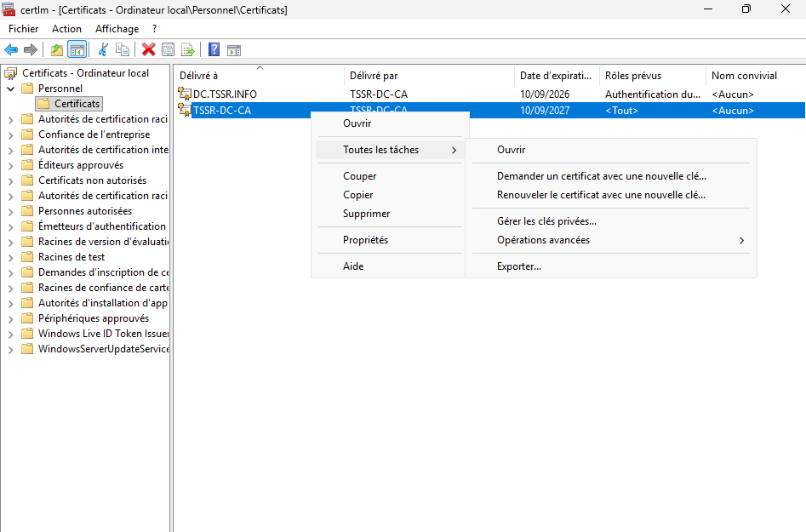Select Gérer les clés privées... option
Screen dimensions: 806x532
point(546,221)
